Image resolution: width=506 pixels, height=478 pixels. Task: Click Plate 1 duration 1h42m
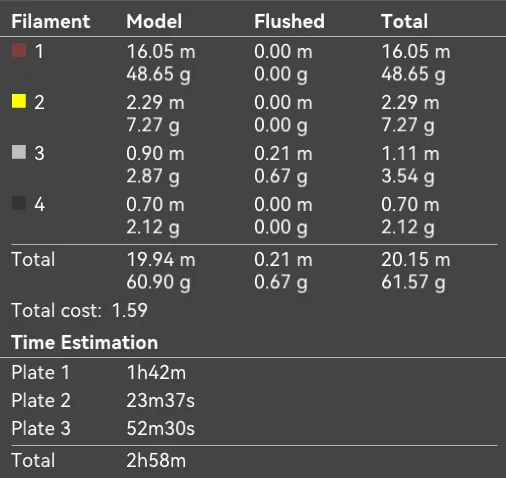point(156,372)
